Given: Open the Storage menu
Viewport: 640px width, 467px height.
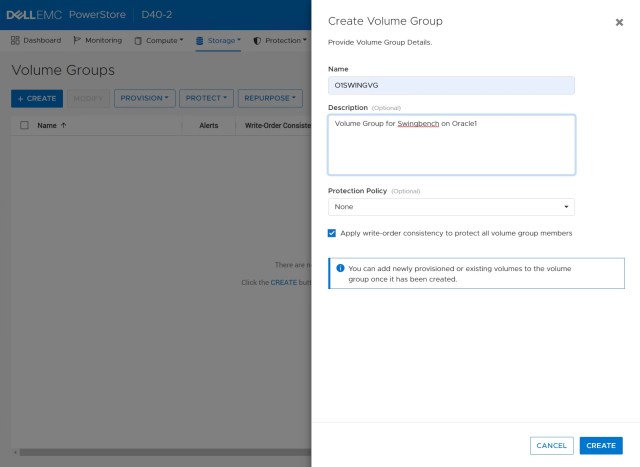Looking at the screenshot, I should pos(218,41).
